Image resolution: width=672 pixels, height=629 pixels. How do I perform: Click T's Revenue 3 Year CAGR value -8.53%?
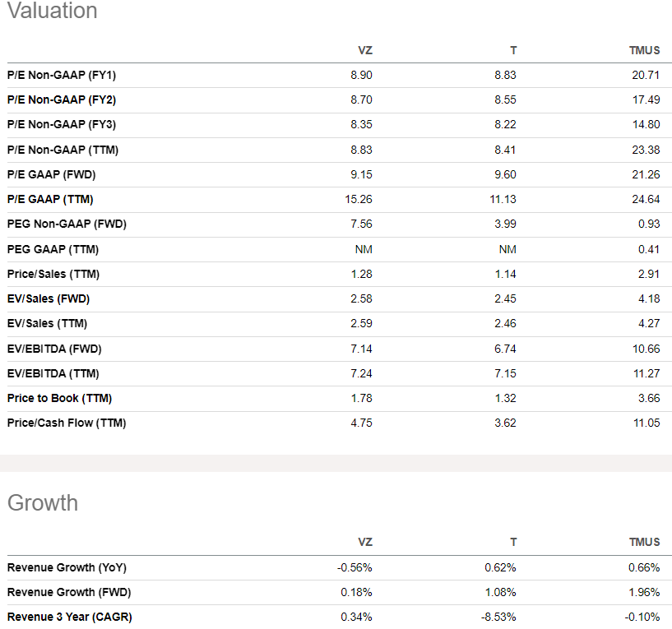[x=501, y=617]
